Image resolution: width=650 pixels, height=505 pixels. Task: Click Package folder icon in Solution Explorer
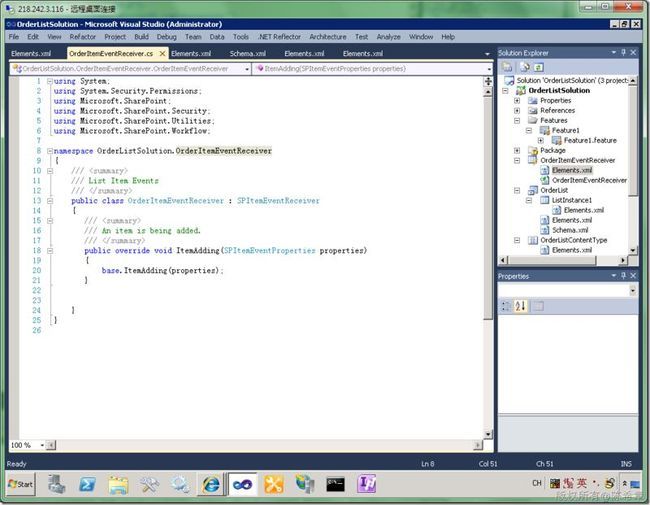pyautogui.click(x=533, y=150)
